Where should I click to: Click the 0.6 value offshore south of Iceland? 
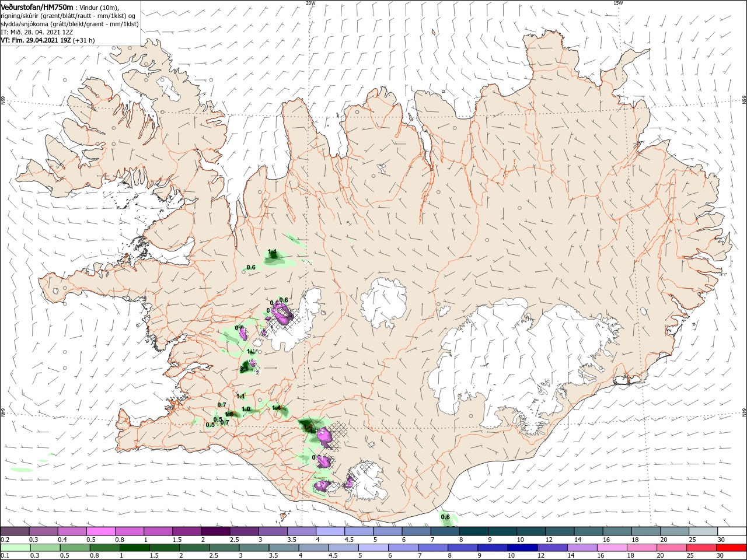[445, 517]
